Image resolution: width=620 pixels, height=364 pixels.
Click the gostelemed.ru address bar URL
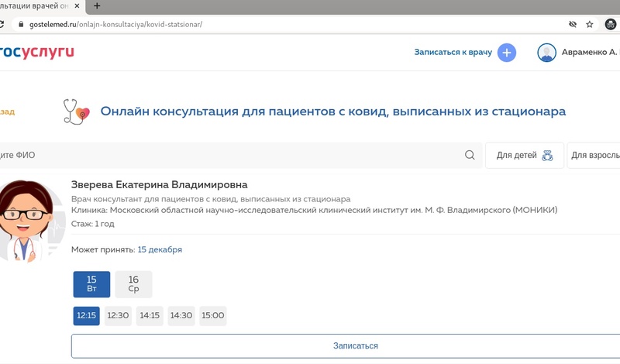click(x=115, y=25)
